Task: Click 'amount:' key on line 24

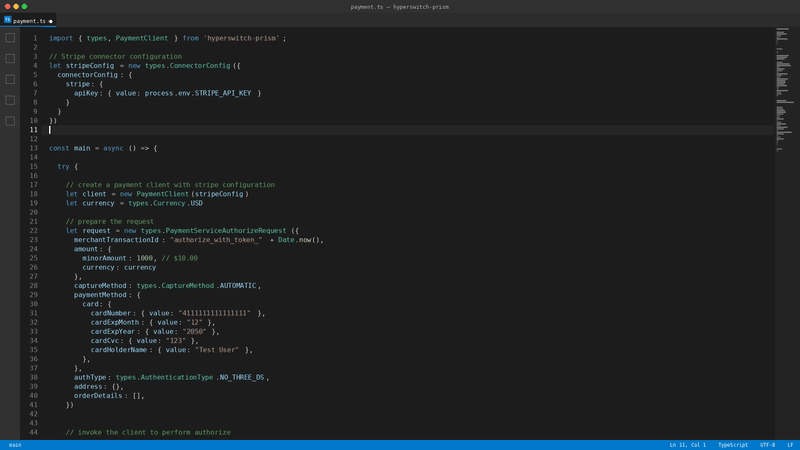Action: point(86,249)
